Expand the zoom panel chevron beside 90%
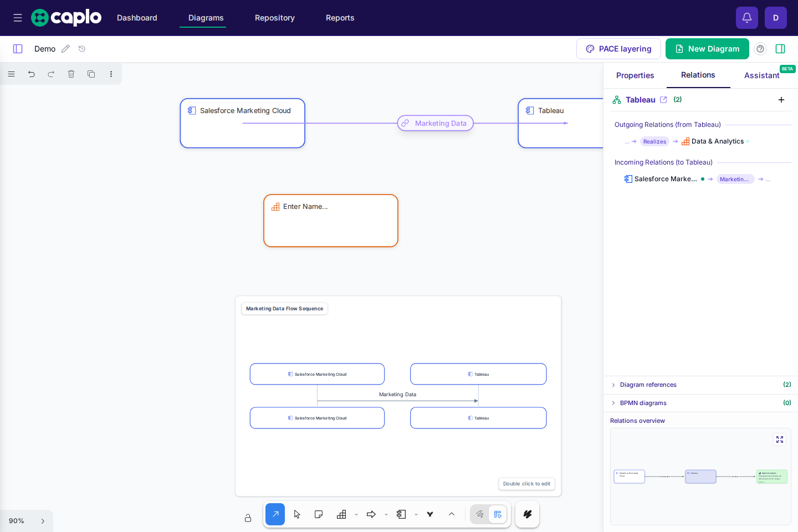This screenshot has width=798, height=532. 43,521
